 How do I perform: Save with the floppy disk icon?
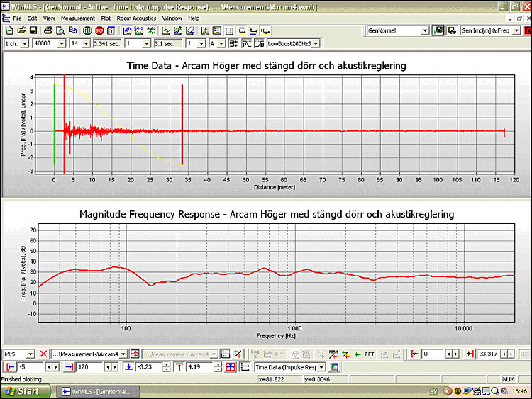(x=33, y=31)
